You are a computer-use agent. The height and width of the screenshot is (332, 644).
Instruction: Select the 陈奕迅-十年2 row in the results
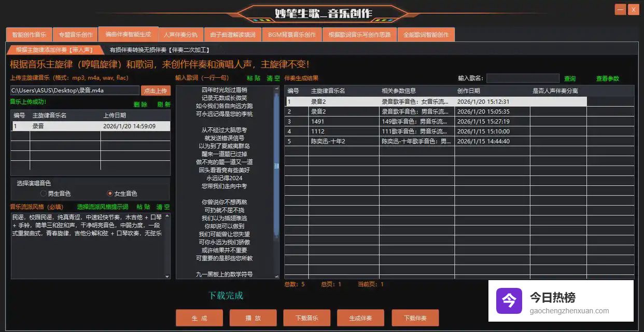328,141
